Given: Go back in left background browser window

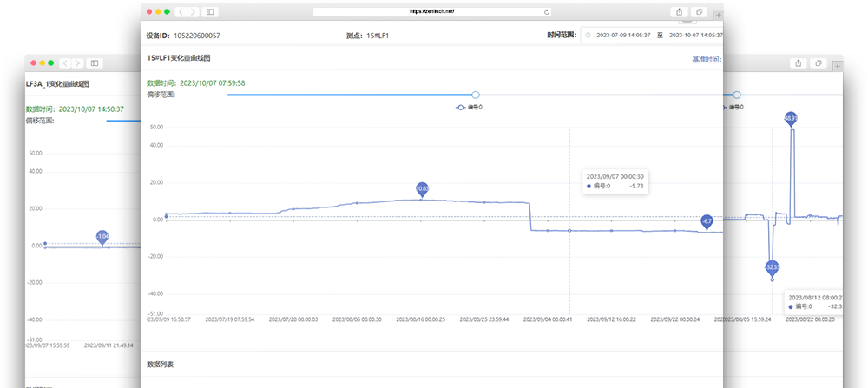Looking at the screenshot, I should coord(65,63).
